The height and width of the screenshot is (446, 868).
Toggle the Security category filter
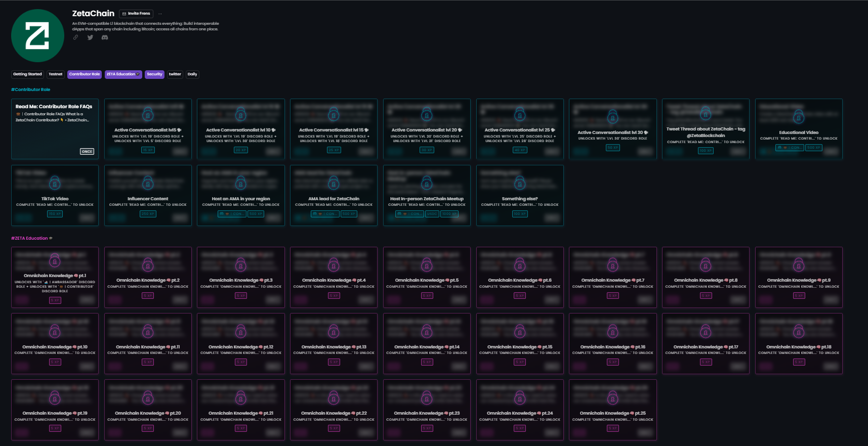coord(154,74)
